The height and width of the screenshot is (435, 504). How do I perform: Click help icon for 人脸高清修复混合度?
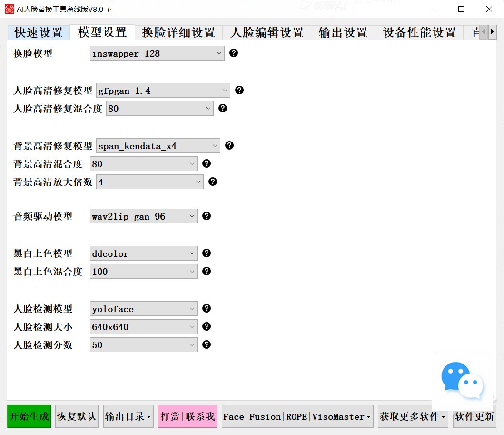(223, 109)
